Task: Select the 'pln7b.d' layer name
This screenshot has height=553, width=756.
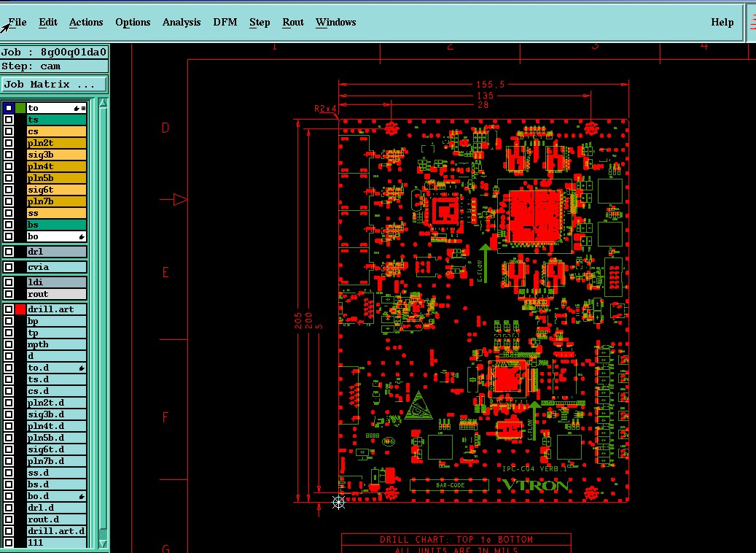Action: [x=56, y=461]
